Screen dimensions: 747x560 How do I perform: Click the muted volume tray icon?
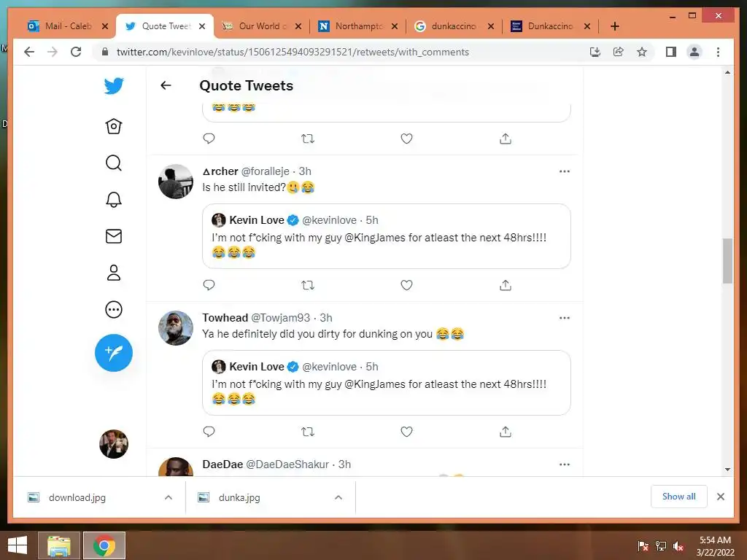tap(678, 546)
